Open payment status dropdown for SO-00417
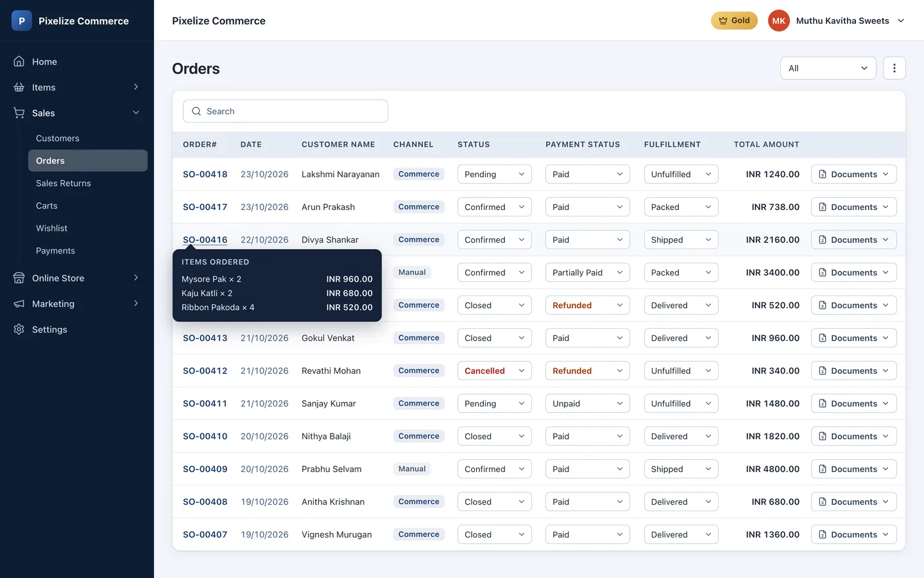 point(588,207)
